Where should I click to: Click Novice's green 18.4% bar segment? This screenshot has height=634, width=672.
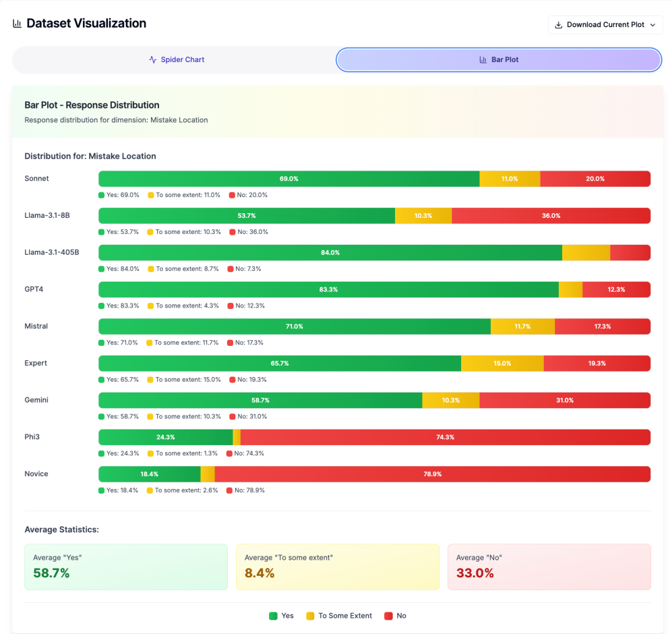[x=149, y=474]
